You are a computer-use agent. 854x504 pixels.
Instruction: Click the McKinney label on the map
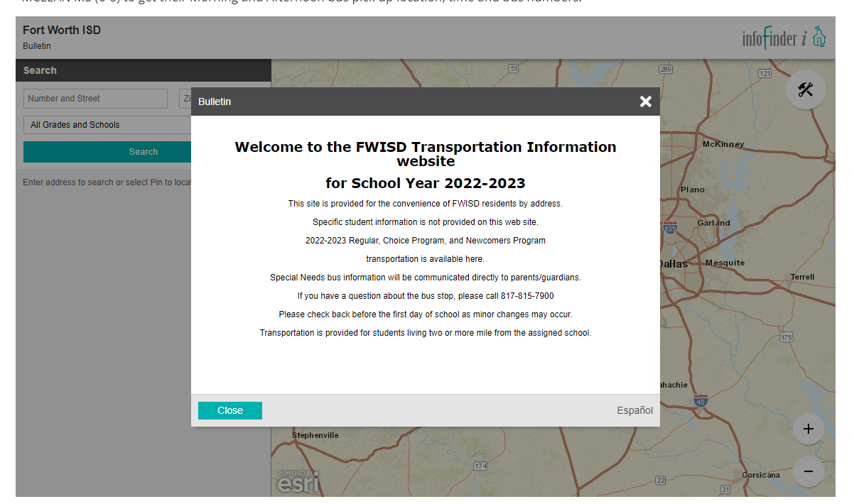723,144
